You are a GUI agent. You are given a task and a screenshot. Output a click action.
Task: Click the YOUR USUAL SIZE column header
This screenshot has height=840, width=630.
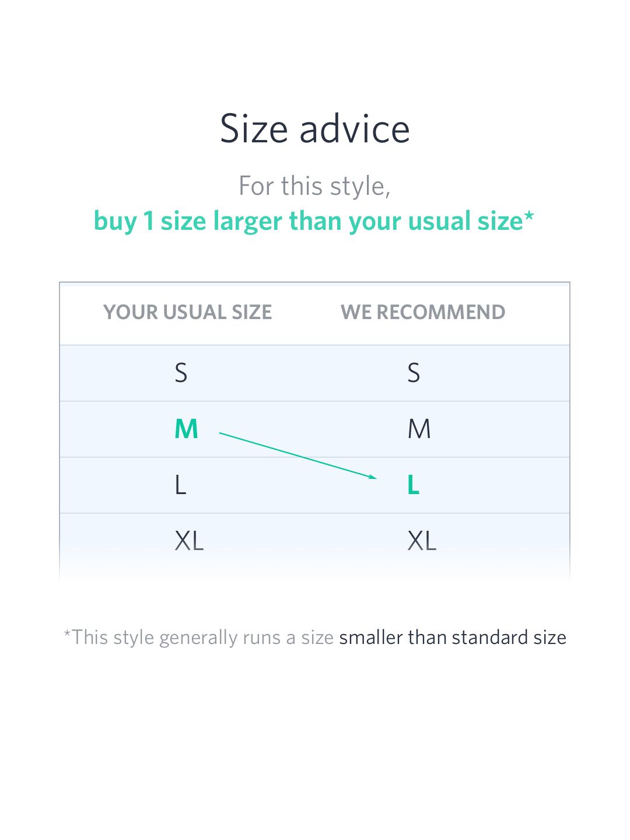pyautogui.click(x=188, y=312)
